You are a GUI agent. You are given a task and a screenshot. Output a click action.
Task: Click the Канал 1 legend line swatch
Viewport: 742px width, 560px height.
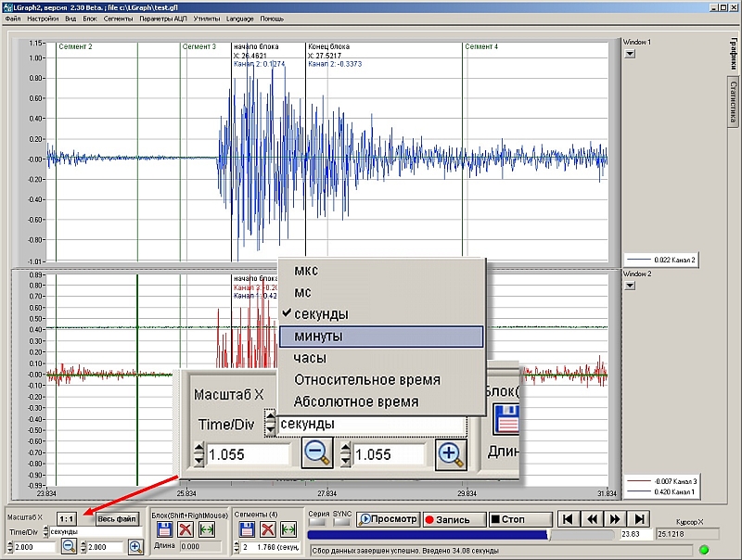pyautogui.click(x=639, y=492)
